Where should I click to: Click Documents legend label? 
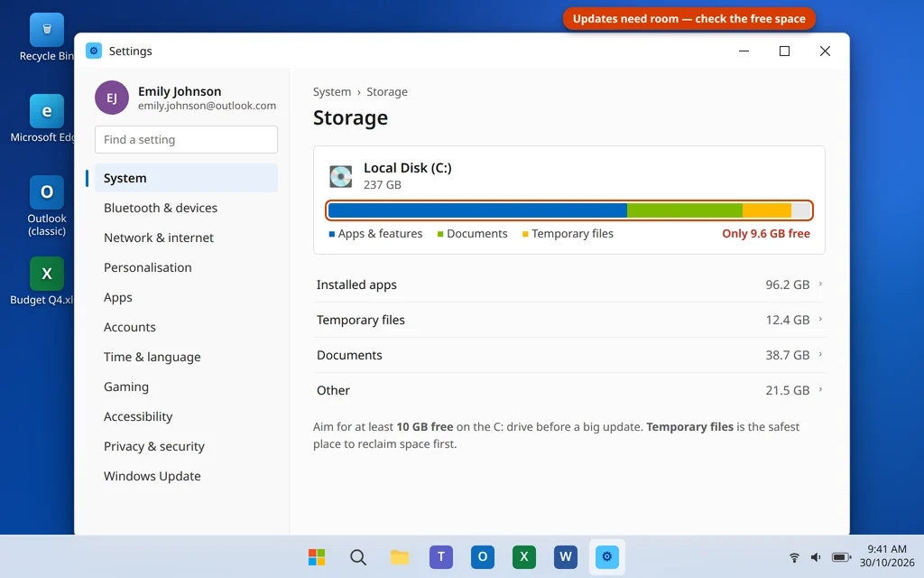[476, 234]
